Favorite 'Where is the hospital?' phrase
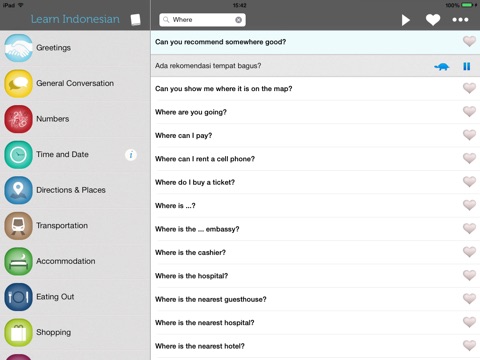This screenshot has height=360, width=480. point(469,275)
